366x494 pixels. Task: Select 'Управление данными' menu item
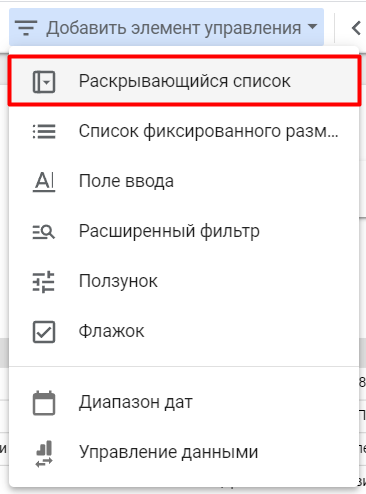coord(184,452)
